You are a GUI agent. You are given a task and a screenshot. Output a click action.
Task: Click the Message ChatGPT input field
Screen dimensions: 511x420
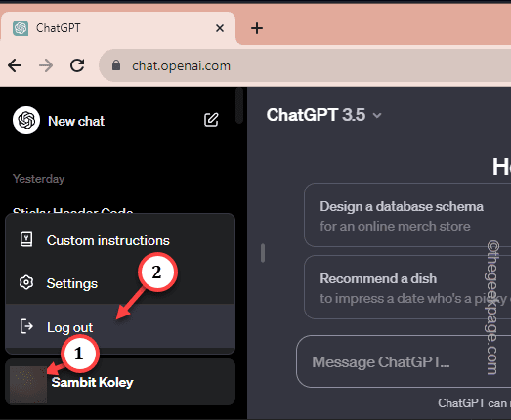404,361
